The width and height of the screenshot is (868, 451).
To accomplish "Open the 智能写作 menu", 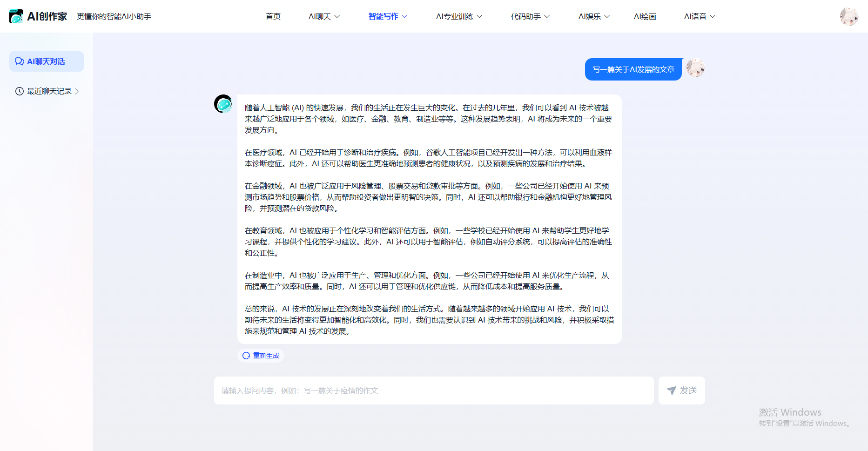I will click(388, 17).
